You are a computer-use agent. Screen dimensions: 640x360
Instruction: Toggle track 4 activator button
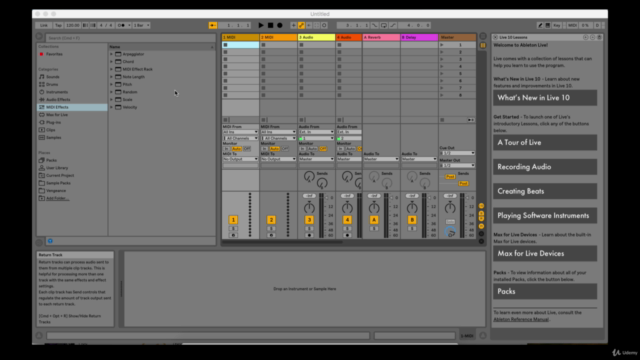(347, 220)
